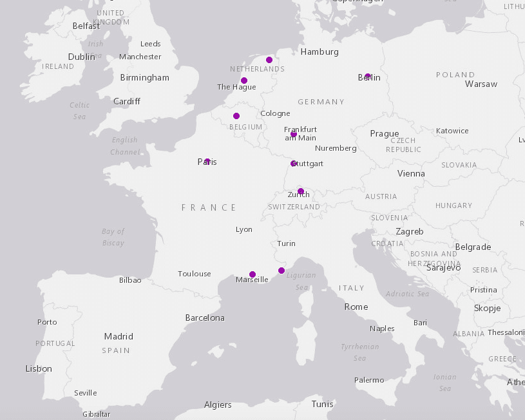525x420 pixels.
Task: Select the POLAND country label
Action: [x=455, y=75]
